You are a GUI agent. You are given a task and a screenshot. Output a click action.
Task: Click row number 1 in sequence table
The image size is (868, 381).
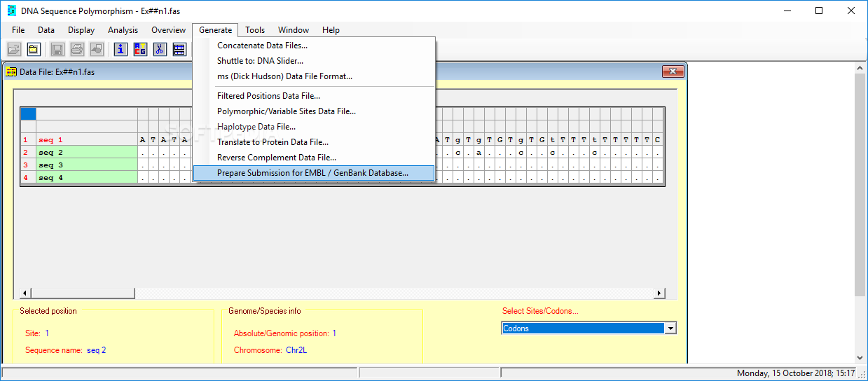click(x=28, y=140)
